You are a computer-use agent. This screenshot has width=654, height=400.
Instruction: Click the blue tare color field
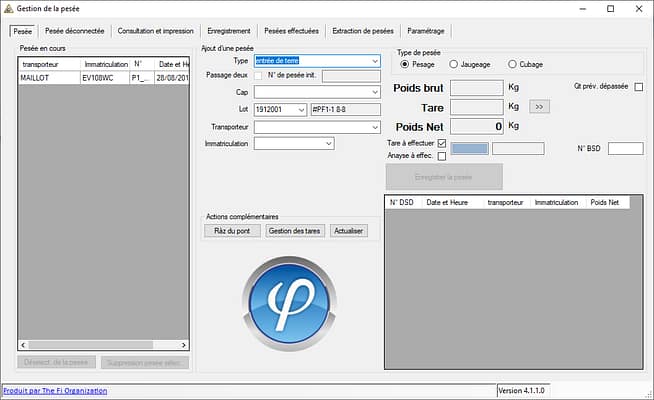pyautogui.click(x=469, y=149)
